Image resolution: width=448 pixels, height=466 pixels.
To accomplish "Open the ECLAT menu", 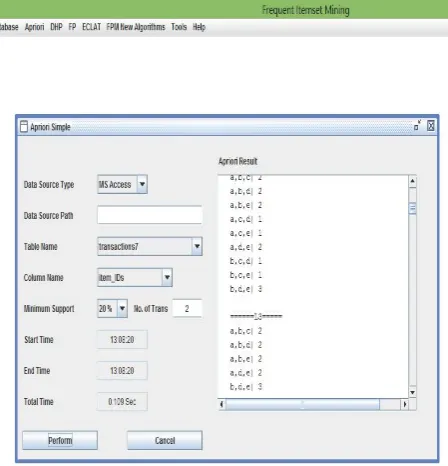I will tap(91, 27).
